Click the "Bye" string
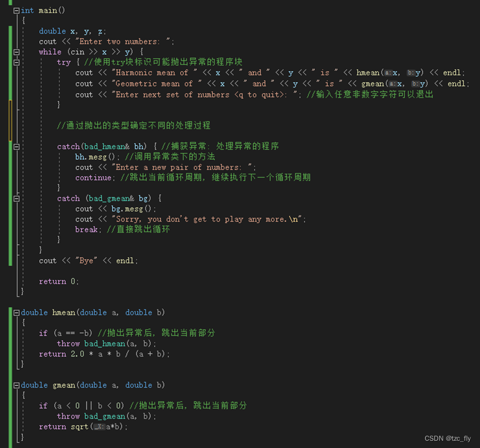The image size is (480, 448). tap(86, 261)
